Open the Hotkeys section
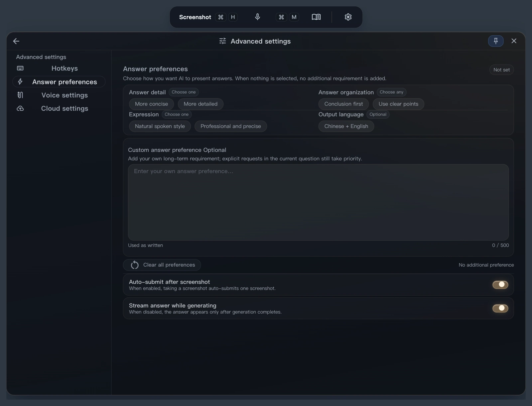This screenshot has height=406, width=532. click(59, 68)
